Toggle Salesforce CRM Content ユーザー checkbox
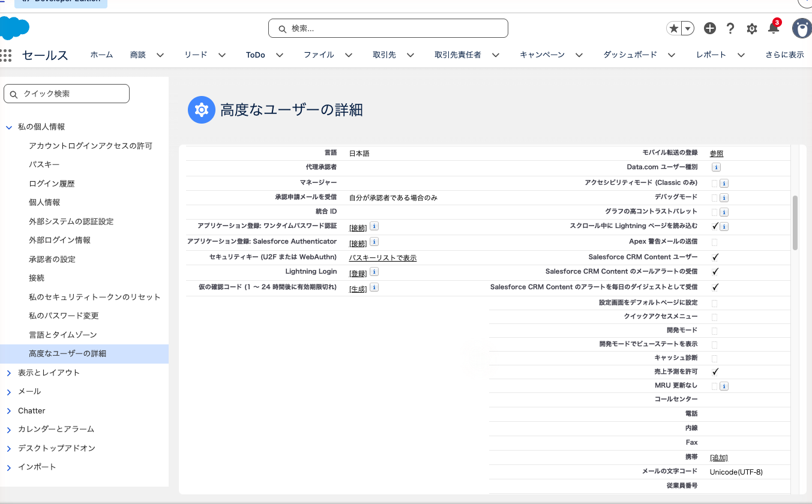812x504 pixels. pyautogui.click(x=715, y=257)
